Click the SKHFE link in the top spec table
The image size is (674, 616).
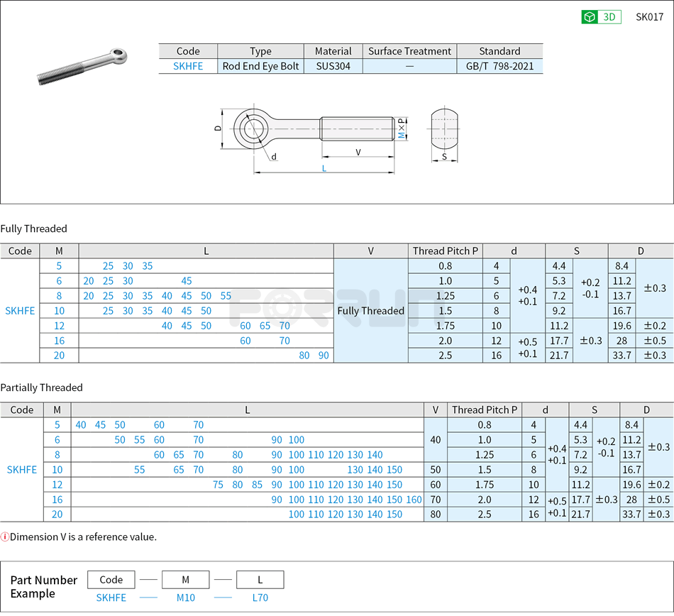187,65
